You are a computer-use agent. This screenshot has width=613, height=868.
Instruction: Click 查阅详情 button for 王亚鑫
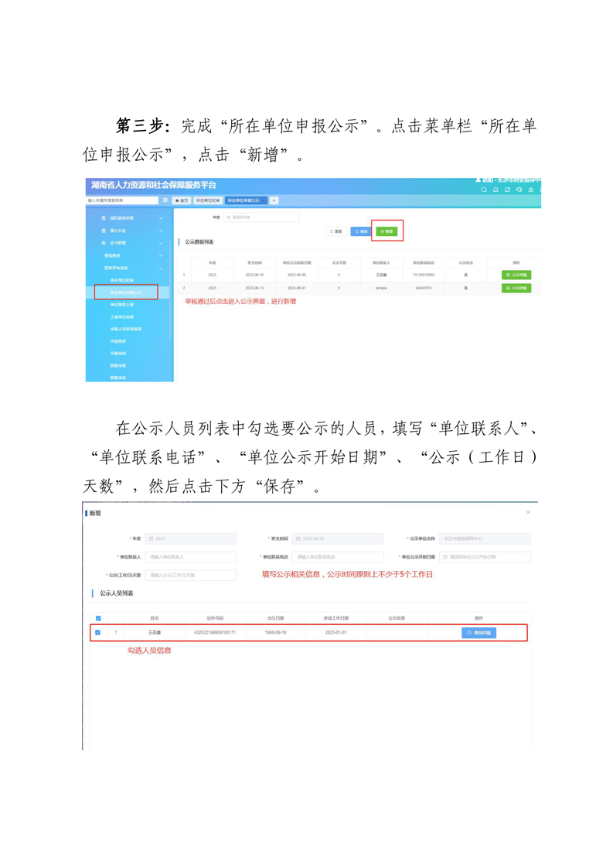click(x=478, y=633)
